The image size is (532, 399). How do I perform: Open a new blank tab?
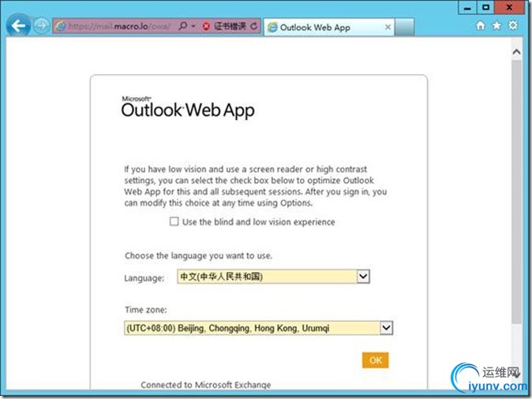point(404,28)
